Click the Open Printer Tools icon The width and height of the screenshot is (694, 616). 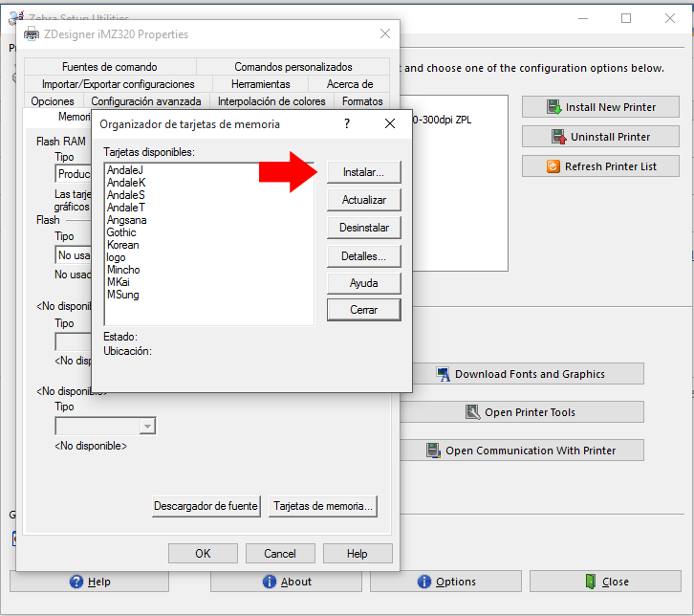(472, 412)
